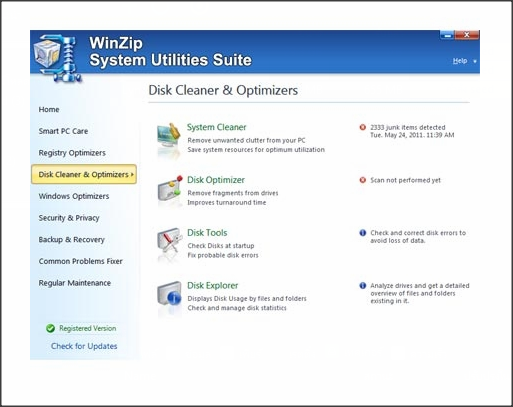Select Smart PC Care in sidebar
513x407 pixels.
coord(63,131)
